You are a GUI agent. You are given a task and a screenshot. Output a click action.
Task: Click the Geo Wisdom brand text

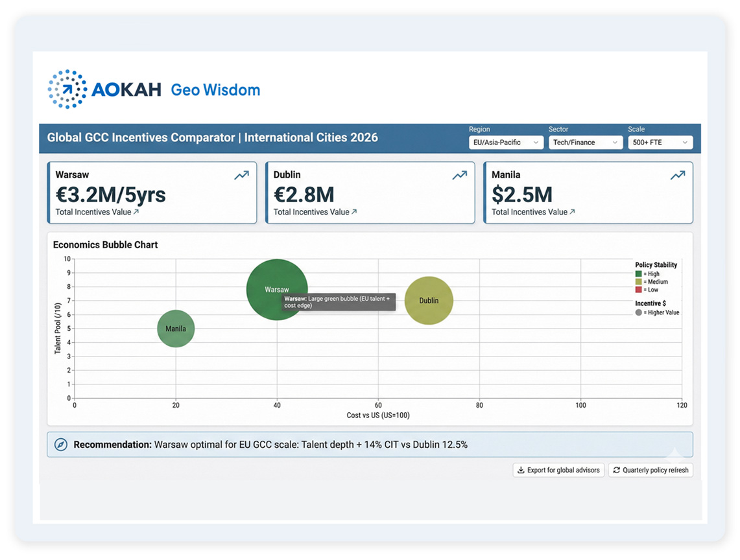(x=215, y=89)
